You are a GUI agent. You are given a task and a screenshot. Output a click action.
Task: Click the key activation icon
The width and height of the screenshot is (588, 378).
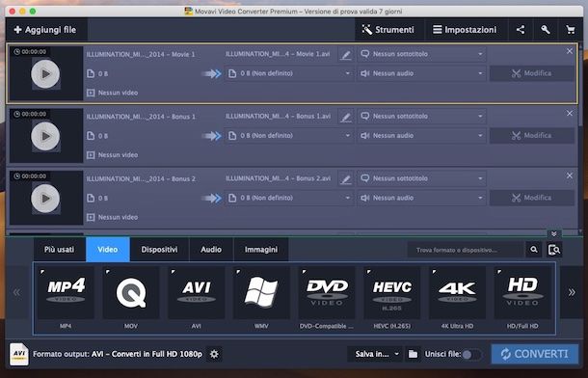[546, 30]
